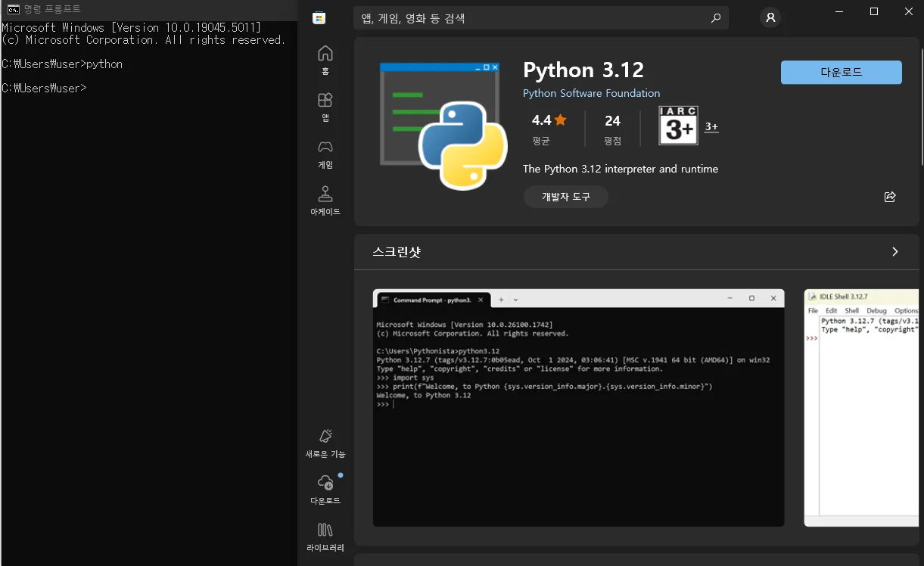
Task: Click the Screenshots section heading text
Action: click(x=397, y=252)
